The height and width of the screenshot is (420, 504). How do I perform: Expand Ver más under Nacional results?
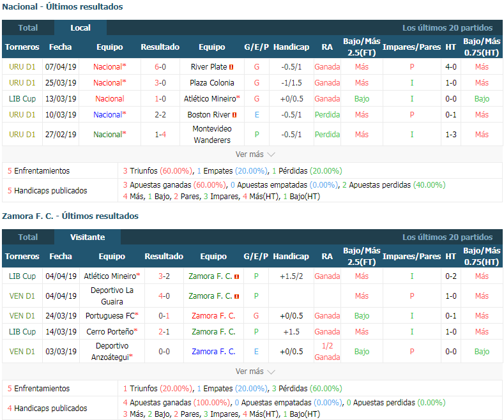pyautogui.click(x=255, y=154)
